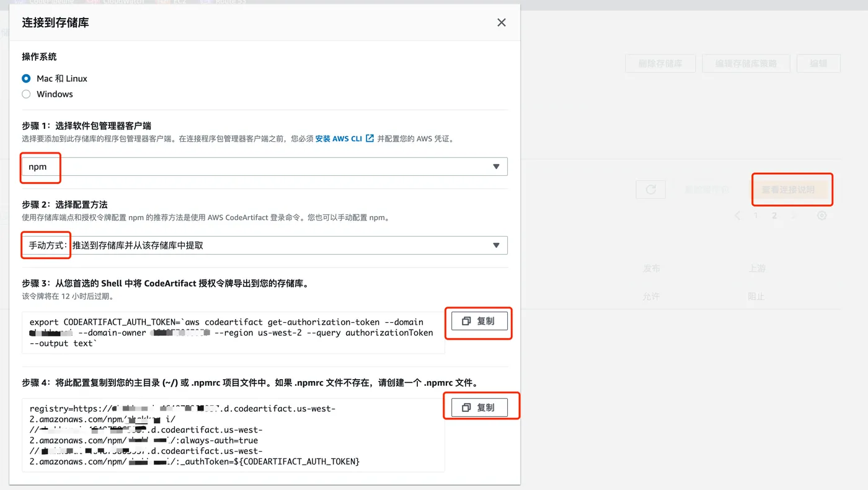Select the Mac 和 Linux radio option
Image resolution: width=868 pixels, height=490 pixels.
point(26,79)
